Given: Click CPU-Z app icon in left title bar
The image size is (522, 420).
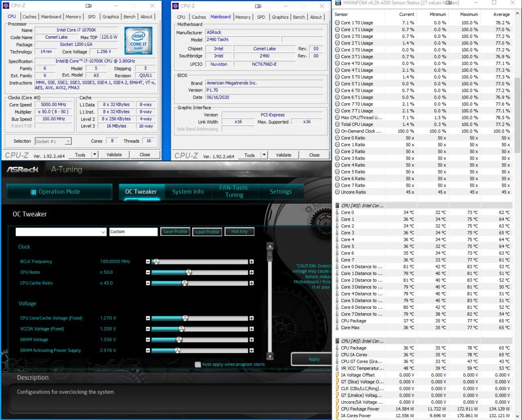Looking at the screenshot, I should coord(6,6).
